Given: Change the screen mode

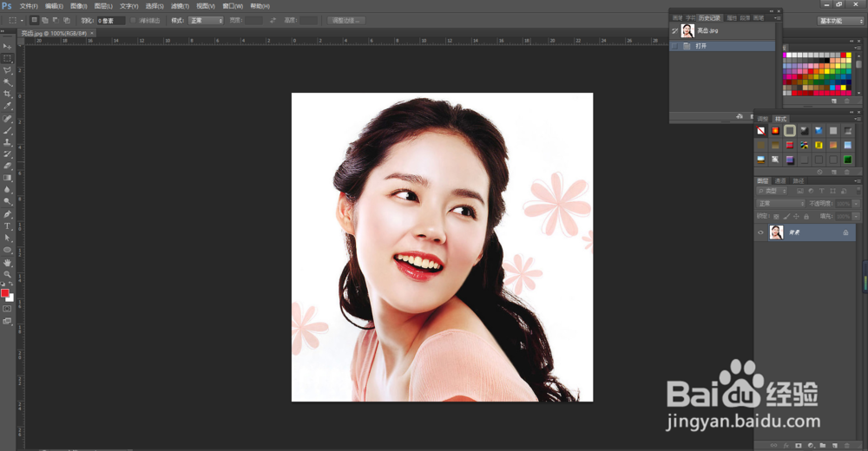Looking at the screenshot, I should [x=7, y=321].
